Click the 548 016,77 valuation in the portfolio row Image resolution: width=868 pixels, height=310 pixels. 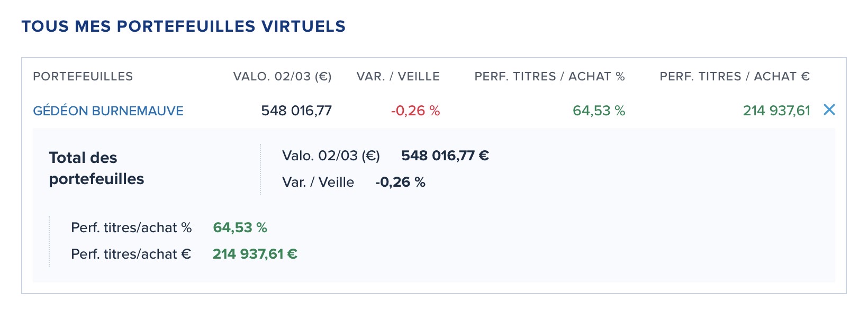point(296,111)
